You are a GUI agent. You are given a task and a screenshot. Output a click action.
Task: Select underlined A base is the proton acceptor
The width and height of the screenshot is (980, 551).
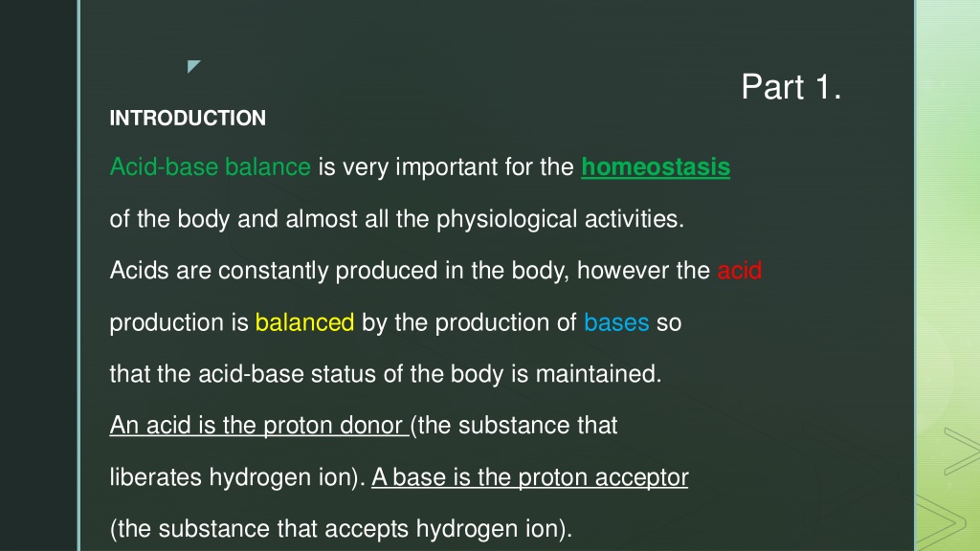tap(530, 477)
